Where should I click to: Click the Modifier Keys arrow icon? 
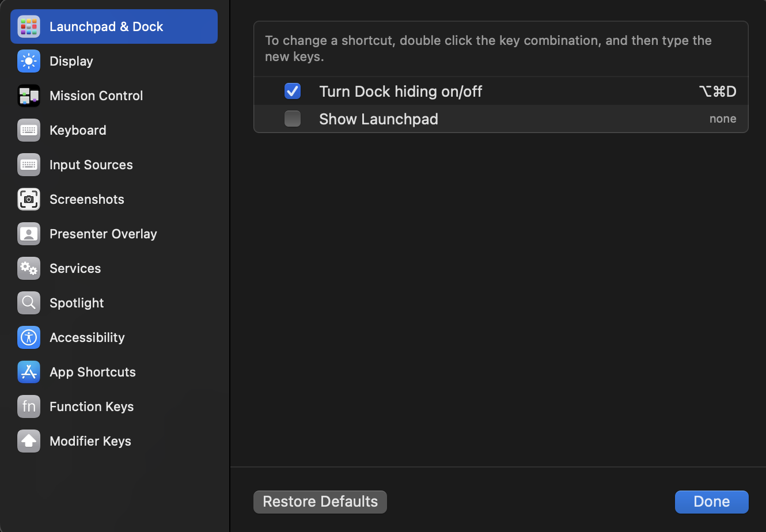click(x=29, y=441)
